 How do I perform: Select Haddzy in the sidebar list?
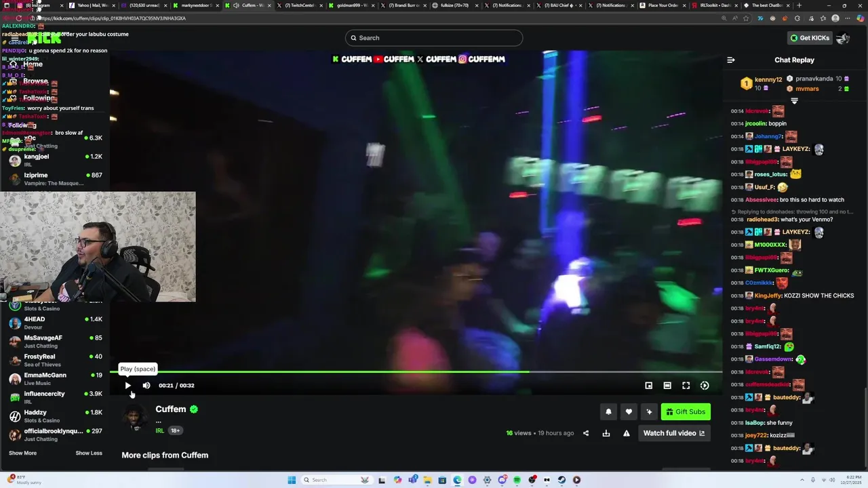pyautogui.click(x=55, y=416)
